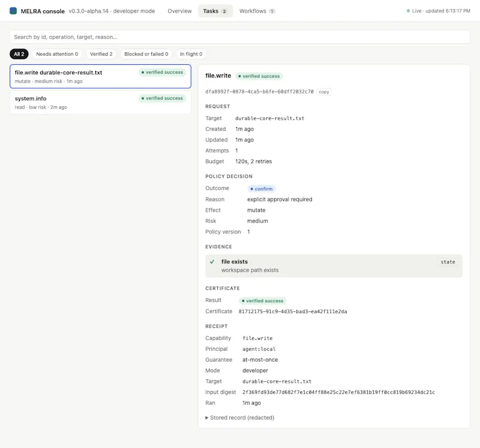Click the 'developer' mode value in receipt

[255, 371]
